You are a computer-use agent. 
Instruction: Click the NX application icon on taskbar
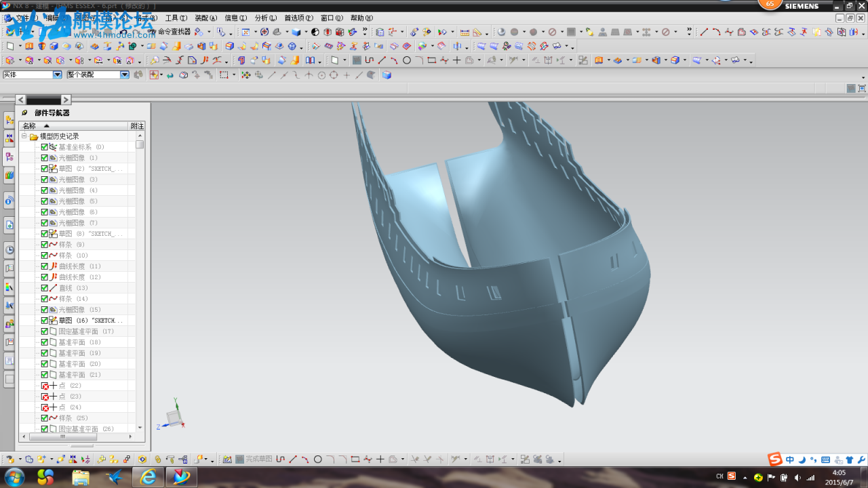pos(181,477)
